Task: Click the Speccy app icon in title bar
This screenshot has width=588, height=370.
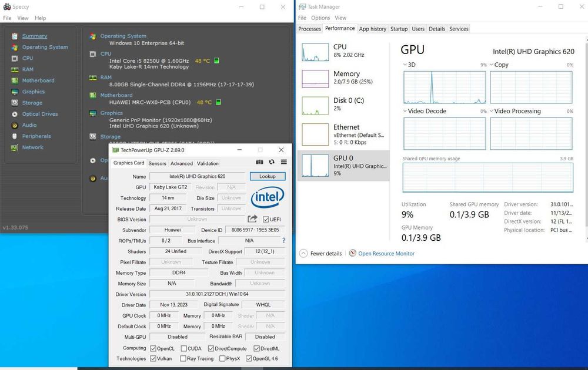Action: tap(6, 6)
